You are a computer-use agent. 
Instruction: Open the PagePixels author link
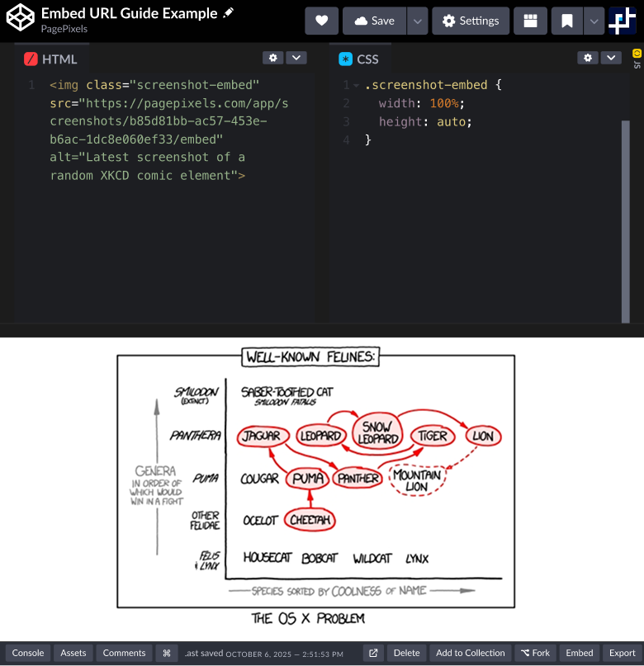pos(64,29)
